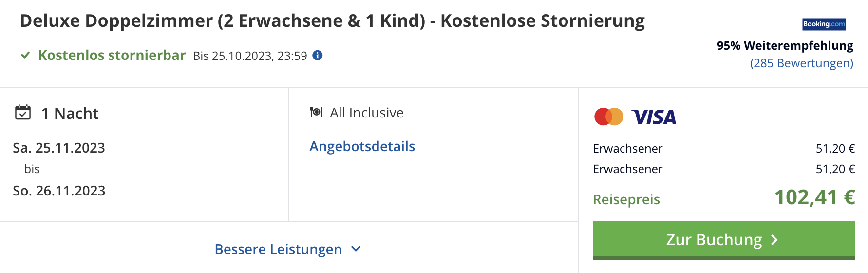Click the check-in date Sa. 25.11.2023
The image size is (868, 273).
coord(59,148)
